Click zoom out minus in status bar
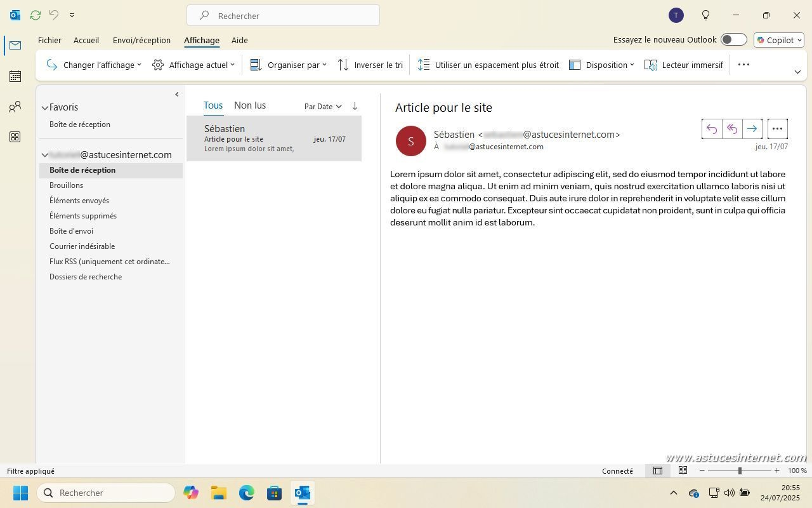812x508 pixels. [x=702, y=471]
